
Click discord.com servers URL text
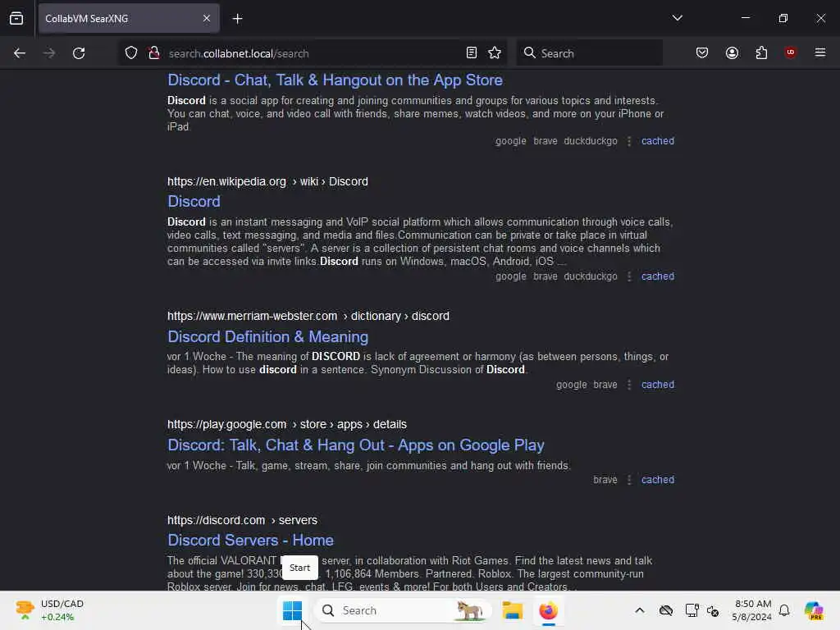point(242,520)
